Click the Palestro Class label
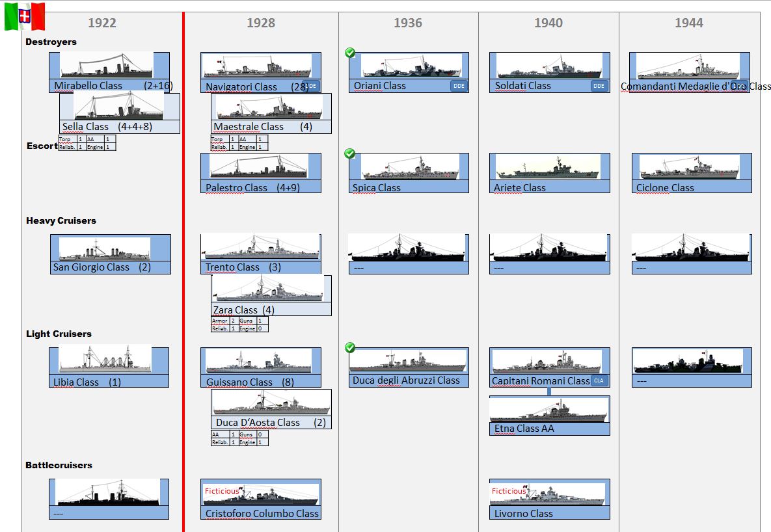771x532 pixels. pos(237,188)
